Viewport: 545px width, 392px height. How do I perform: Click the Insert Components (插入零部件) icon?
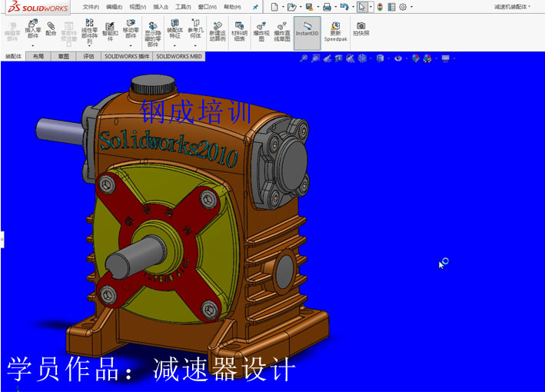[33, 25]
